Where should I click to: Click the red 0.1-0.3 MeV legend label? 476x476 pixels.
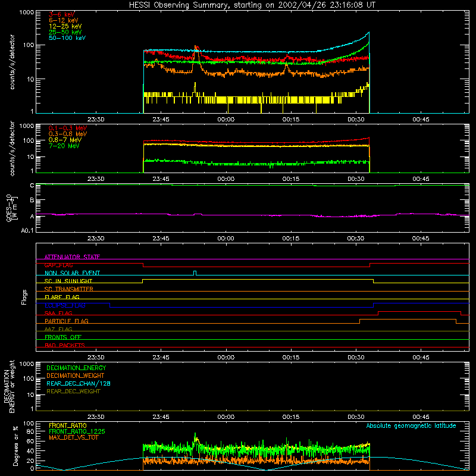(68, 128)
